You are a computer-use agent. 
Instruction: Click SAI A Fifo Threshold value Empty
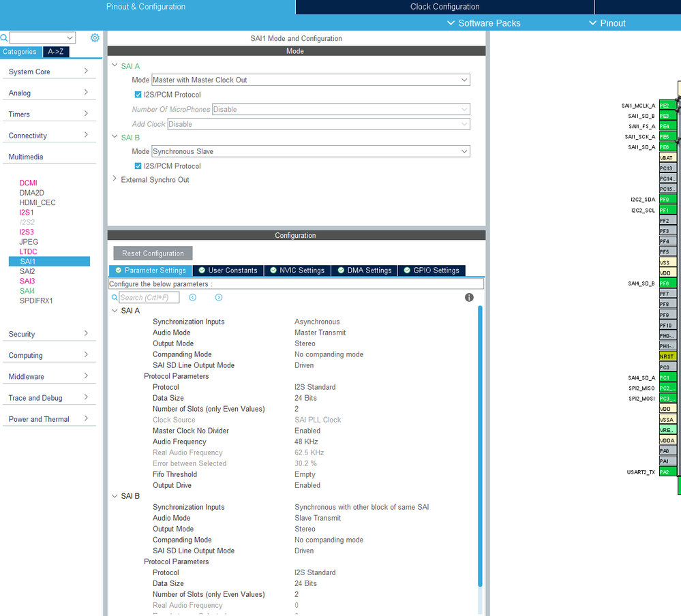pos(305,474)
